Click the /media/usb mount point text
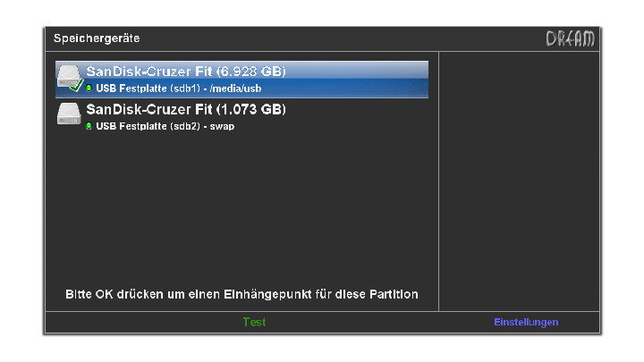 click(x=236, y=88)
